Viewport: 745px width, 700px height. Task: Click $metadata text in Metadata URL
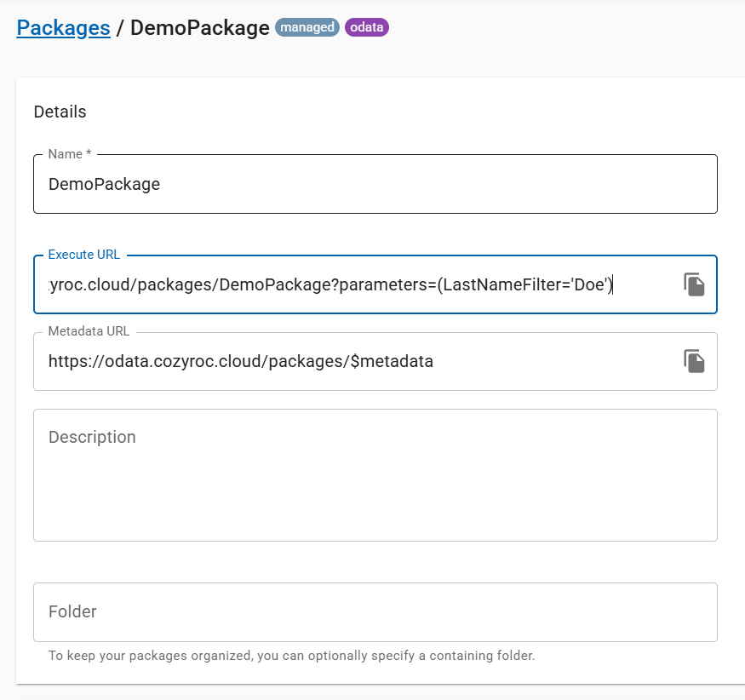tap(392, 361)
